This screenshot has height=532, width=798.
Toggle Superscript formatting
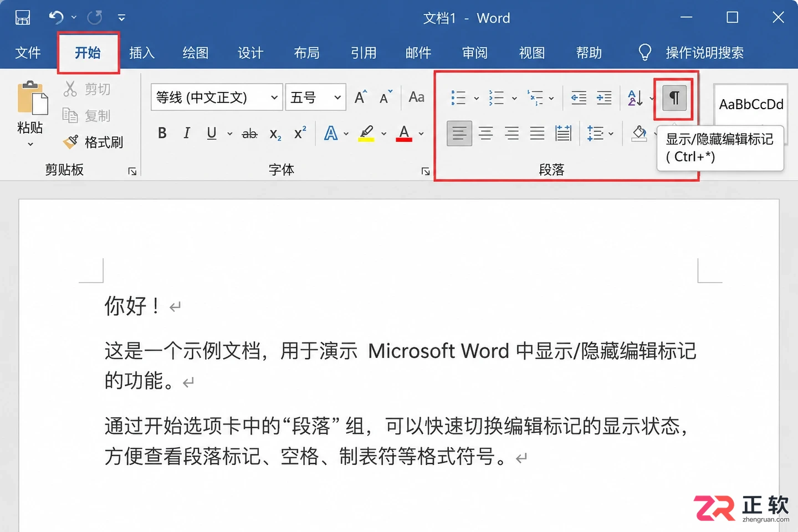tap(300, 133)
